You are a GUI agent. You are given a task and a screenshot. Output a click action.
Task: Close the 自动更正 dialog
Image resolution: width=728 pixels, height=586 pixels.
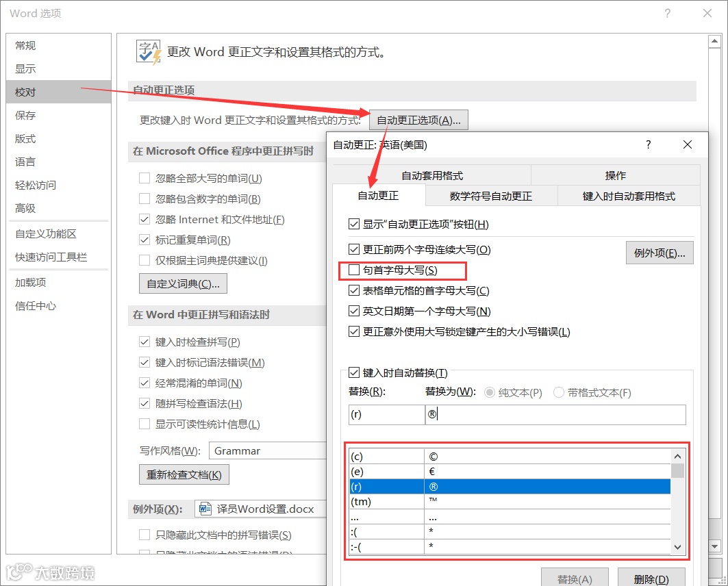point(688,144)
